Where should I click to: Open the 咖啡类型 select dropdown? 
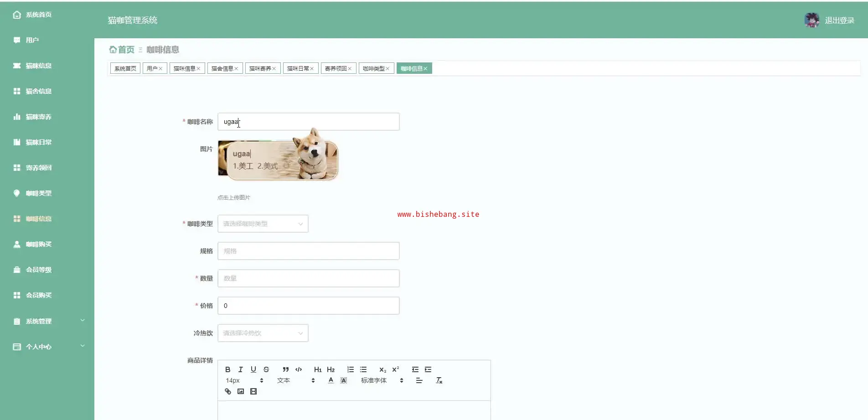[x=263, y=224]
